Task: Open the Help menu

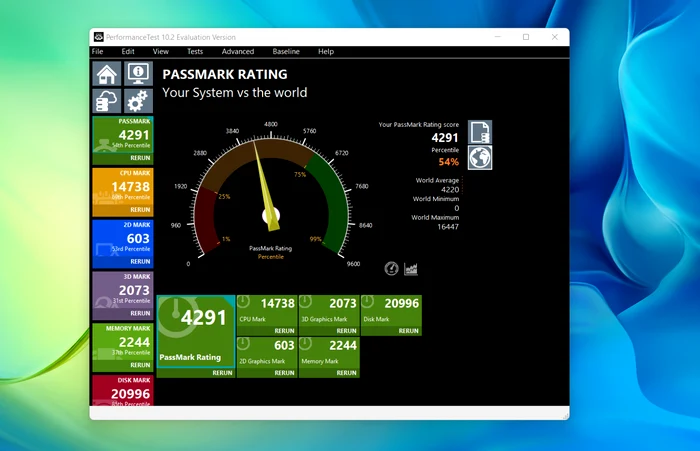Action: pyautogui.click(x=326, y=51)
